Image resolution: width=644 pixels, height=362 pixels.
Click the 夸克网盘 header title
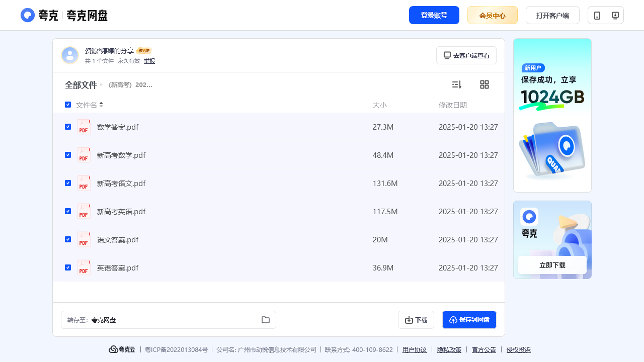pos(87,16)
